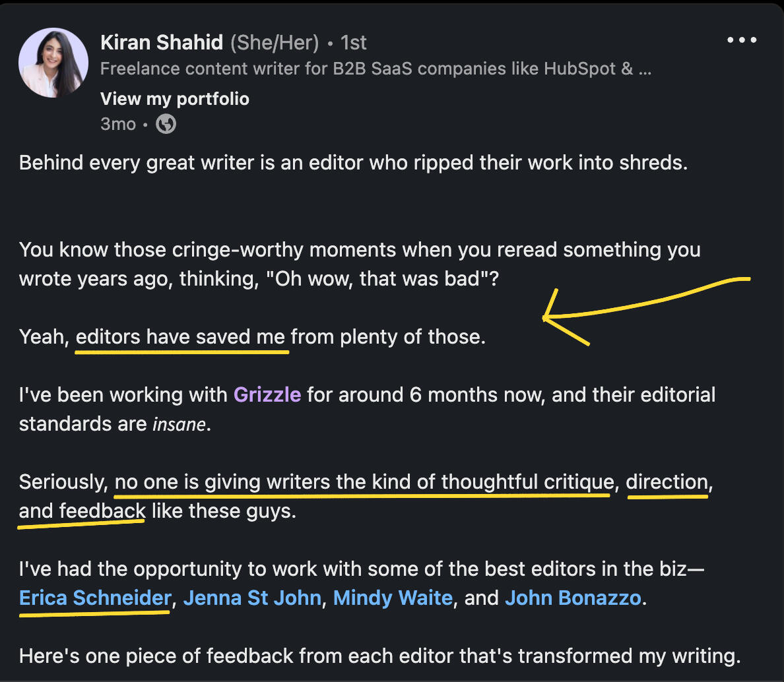
Task: Go to John Bonazzo's profile link
Action: click(573, 598)
